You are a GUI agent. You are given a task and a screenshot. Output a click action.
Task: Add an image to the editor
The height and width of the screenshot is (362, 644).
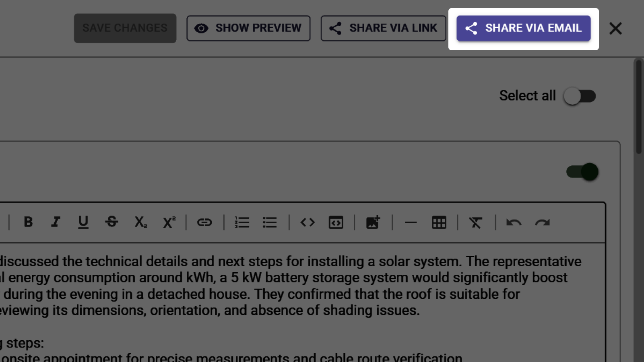pos(373,222)
